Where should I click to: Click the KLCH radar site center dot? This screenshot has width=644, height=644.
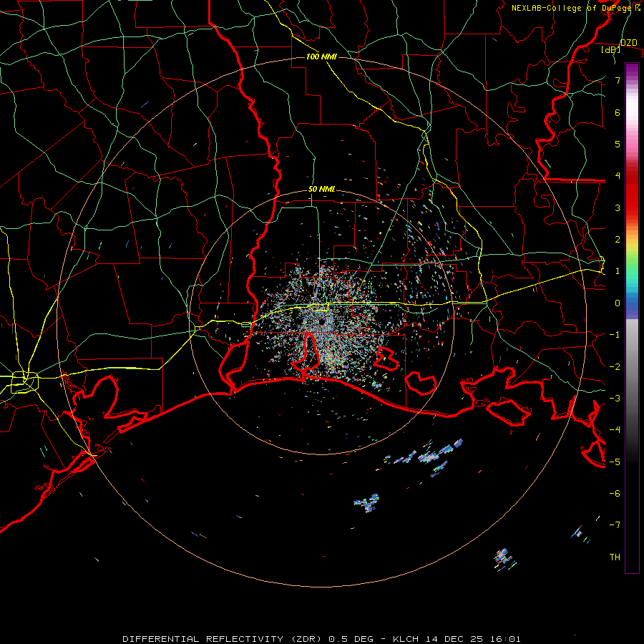(321, 321)
